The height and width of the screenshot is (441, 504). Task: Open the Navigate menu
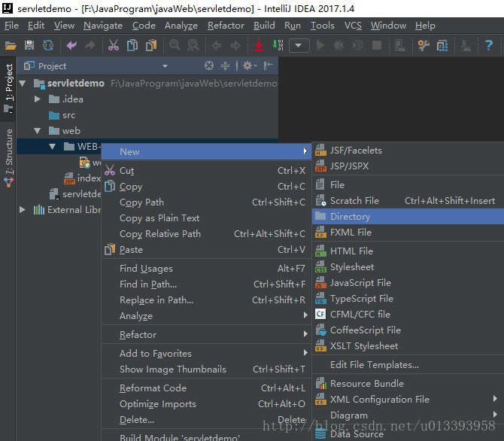tap(103, 26)
